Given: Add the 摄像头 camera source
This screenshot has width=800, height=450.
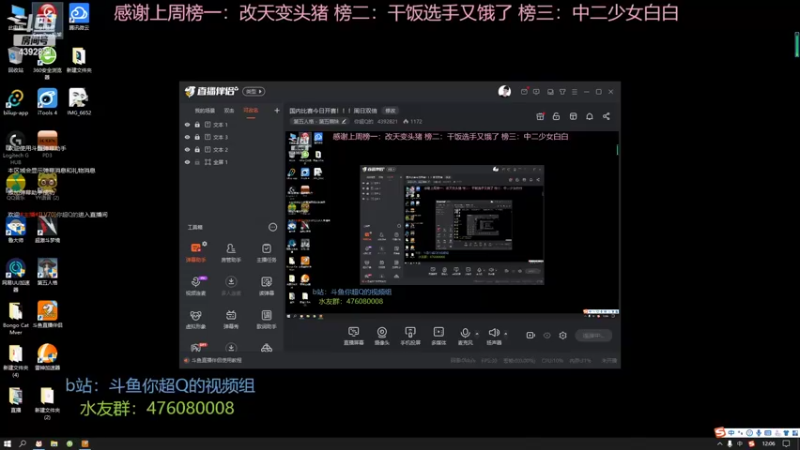Looking at the screenshot, I should tap(382, 336).
